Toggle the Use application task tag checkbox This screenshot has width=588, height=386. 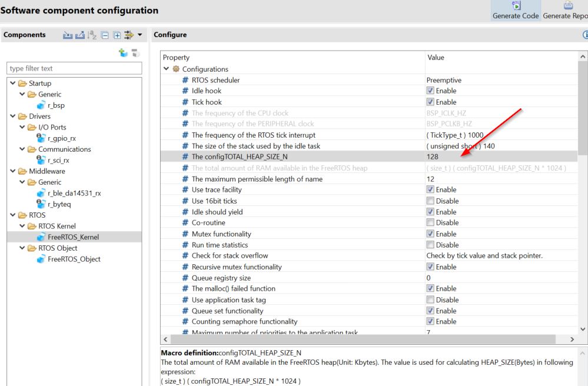pyautogui.click(x=430, y=300)
